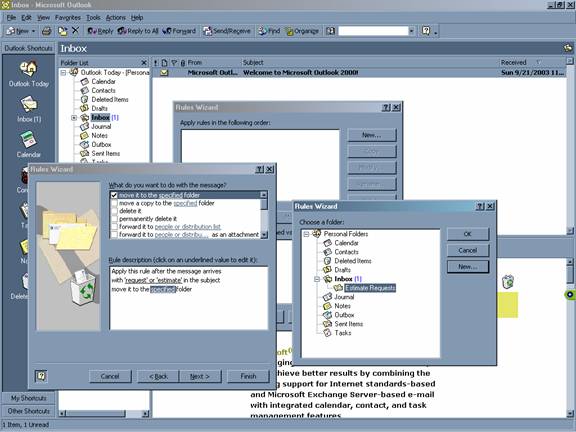Collapse Personal Folders in Choose a folder tree
576x432 pixels.
306,234
